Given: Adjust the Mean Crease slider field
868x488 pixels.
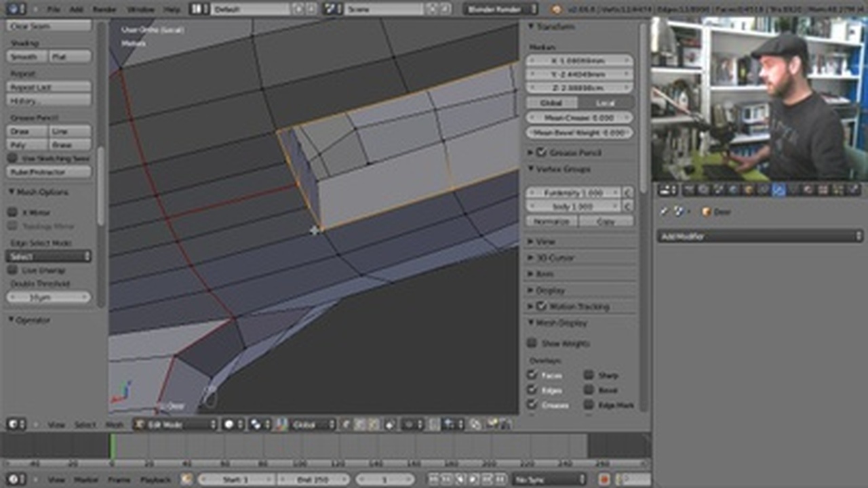Looking at the screenshot, I should pos(579,117).
